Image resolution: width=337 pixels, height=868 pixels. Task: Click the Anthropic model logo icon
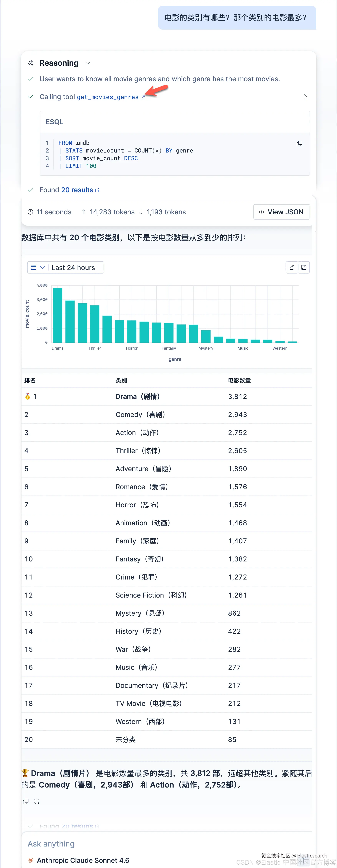[31, 860]
